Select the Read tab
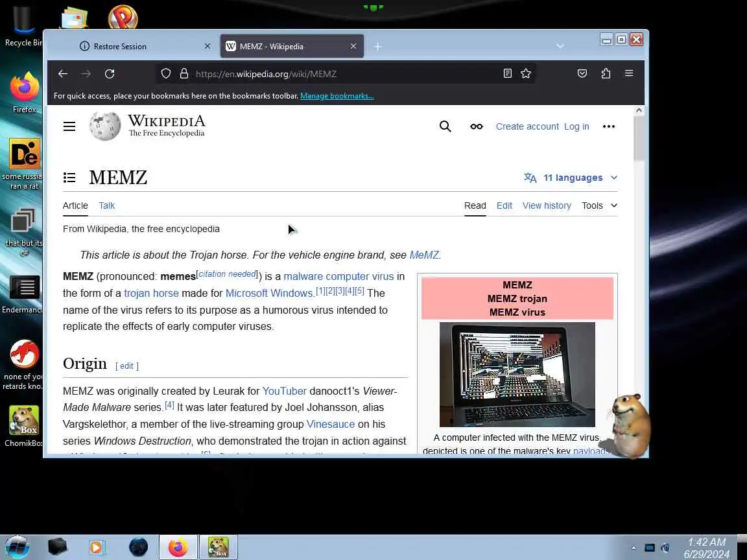 click(475, 205)
